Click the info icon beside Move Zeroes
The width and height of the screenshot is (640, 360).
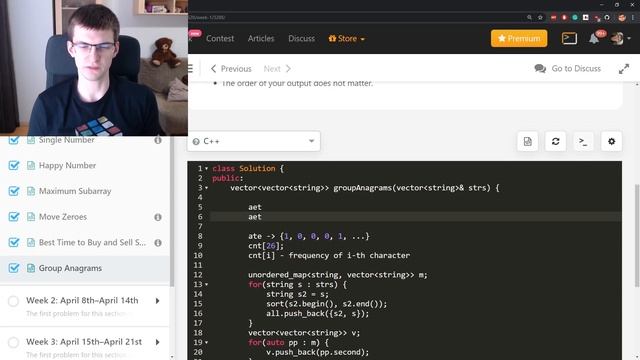pyautogui.click(x=158, y=217)
